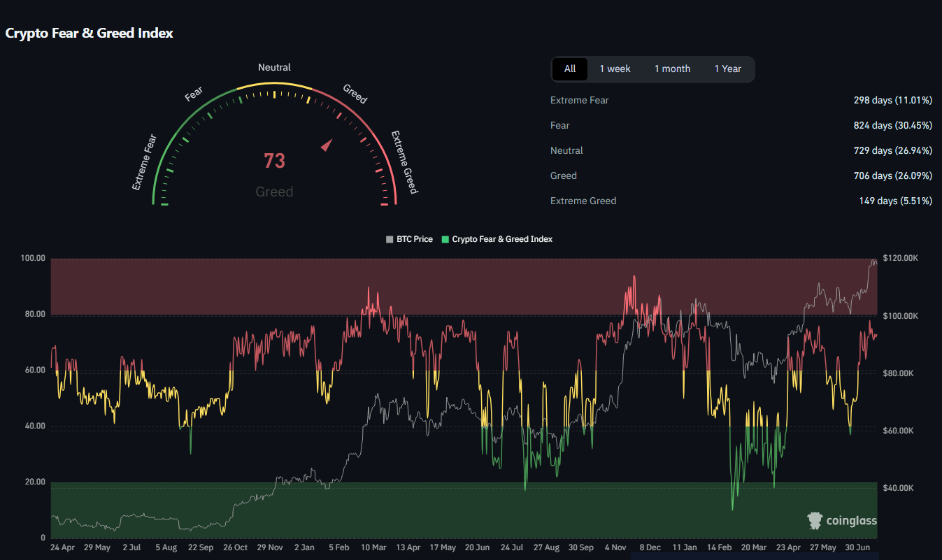The image size is (942, 560).
Task: Click the Extreme Greed row in the stats list
Action: [741, 201]
